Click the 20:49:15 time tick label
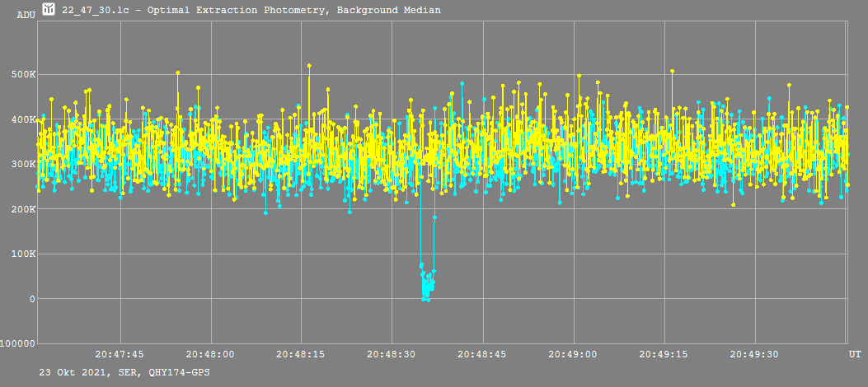 tap(663, 354)
